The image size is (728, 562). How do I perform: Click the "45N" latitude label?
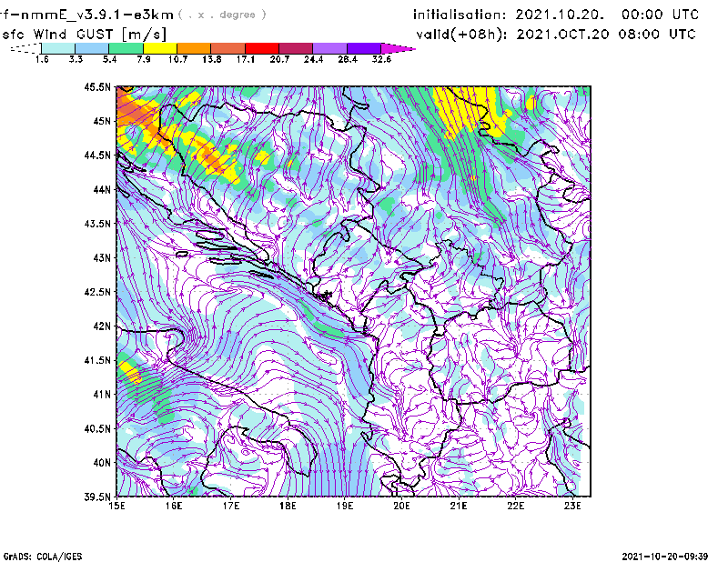(102, 121)
